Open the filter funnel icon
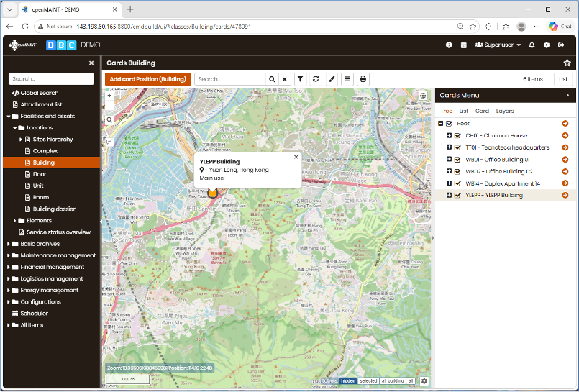Viewport: 579px width, 392px height. (x=301, y=79)
